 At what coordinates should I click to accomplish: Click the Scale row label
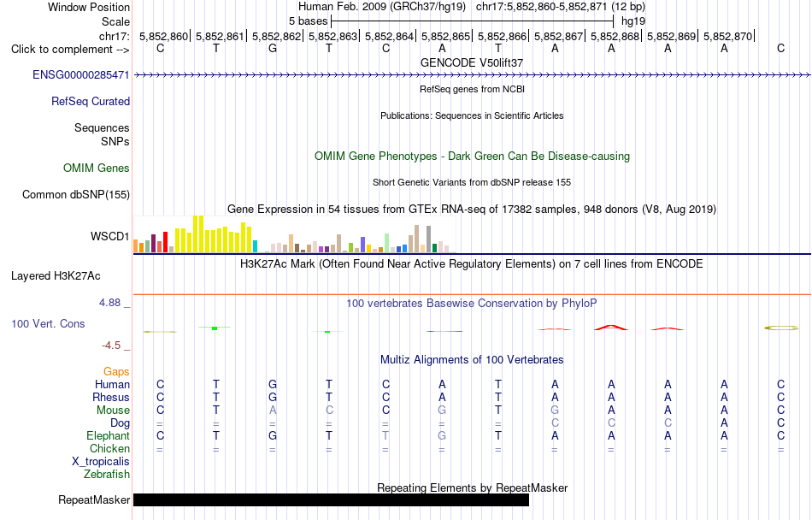tap(115, 21)
